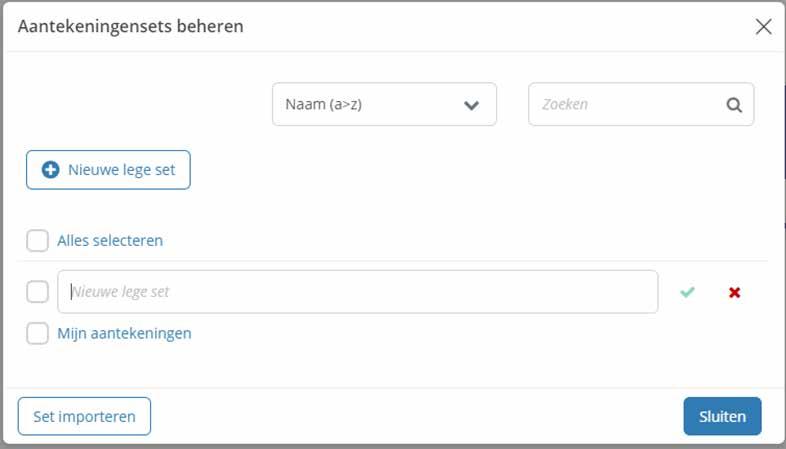786x449 pixels.
Task: Tick the Alles selecteren checkbox
Action: pos(38,241)
